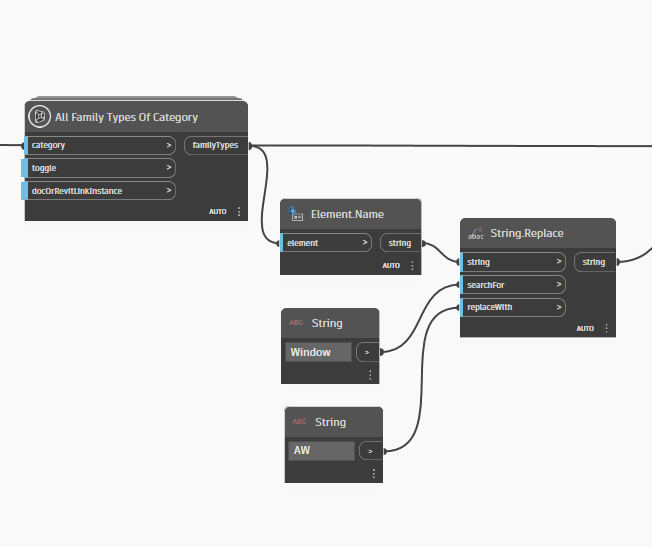Screen dimensions: 652x547
Task: Click the String.Replace node icon
Action: pos(476,233)
